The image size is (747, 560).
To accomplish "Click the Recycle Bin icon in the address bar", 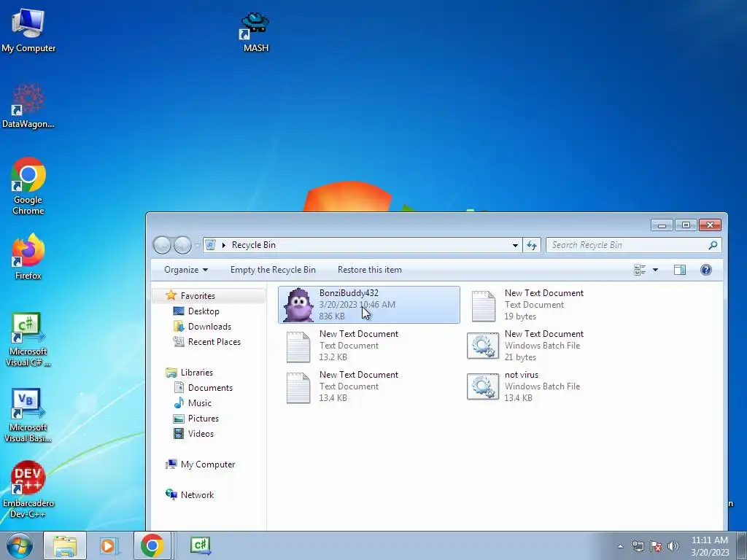I will click(210, 245).
